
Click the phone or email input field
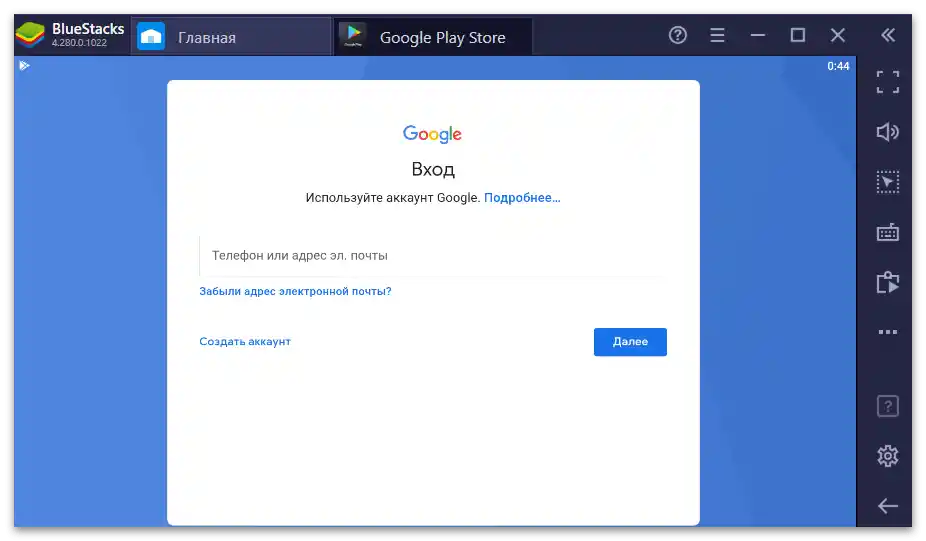433,256
